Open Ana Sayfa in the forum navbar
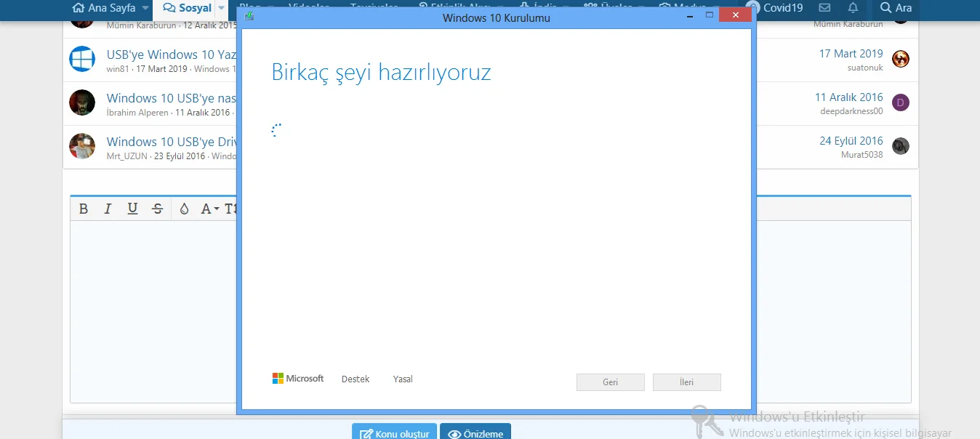The height and width of the screenshot is (439, 980). (x=104, y=8)
